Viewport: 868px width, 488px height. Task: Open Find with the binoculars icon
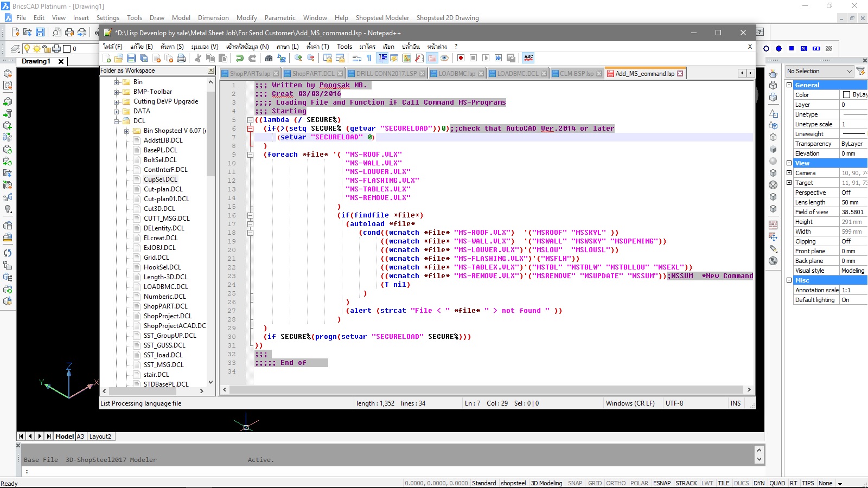coord(269,58)
